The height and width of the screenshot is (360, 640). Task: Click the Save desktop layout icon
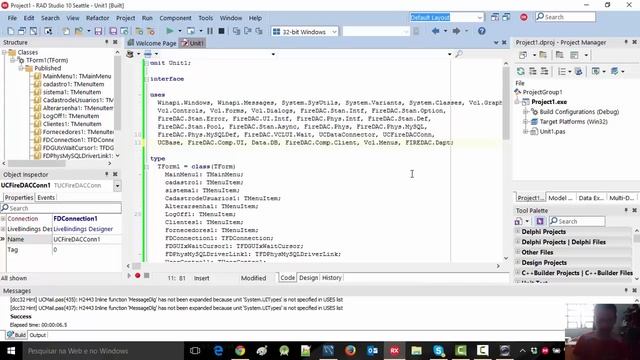click(495, 17)
